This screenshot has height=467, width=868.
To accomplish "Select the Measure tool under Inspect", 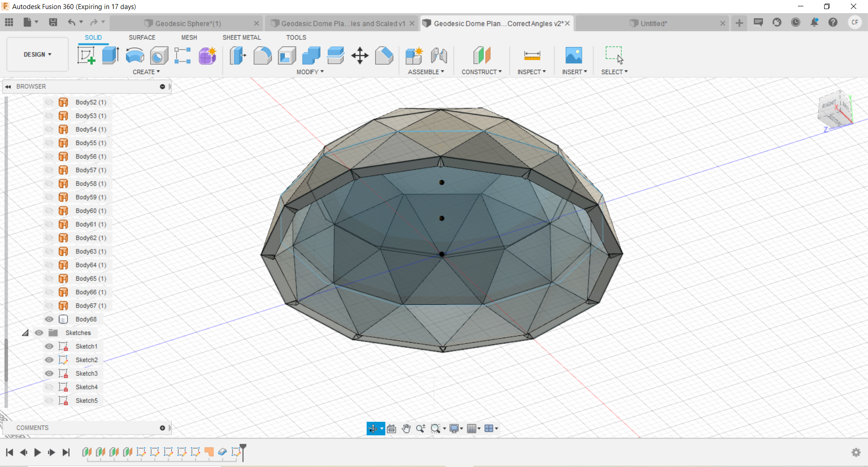I will pyautogui.click(x=532, y=55).
